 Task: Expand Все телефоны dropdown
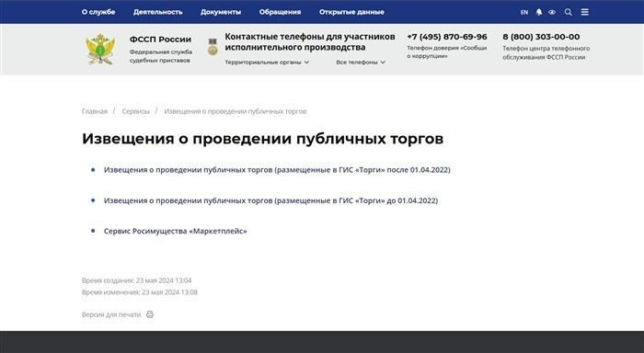tap(361, 63)
